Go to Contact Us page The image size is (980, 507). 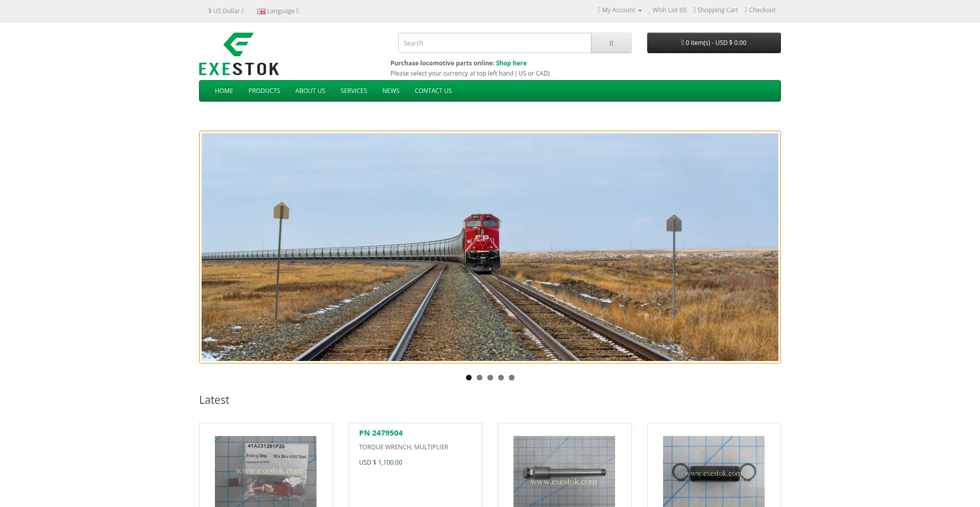pos(433,91)
